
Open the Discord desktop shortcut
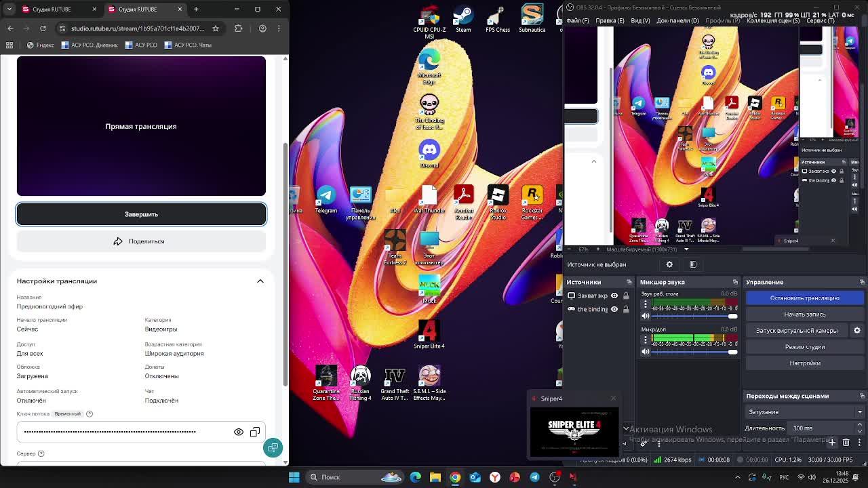(x=429, y=154)
